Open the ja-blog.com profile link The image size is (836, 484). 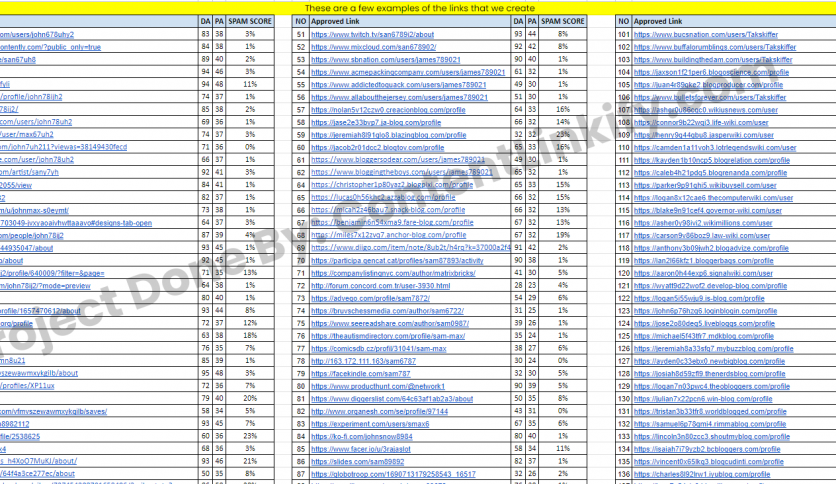pos(376,123)
